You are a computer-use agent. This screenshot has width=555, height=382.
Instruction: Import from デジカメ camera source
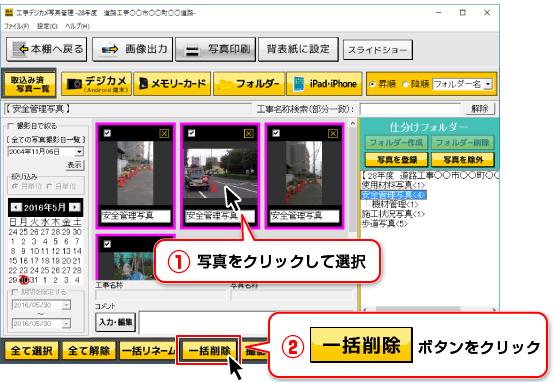pos(96,84)
